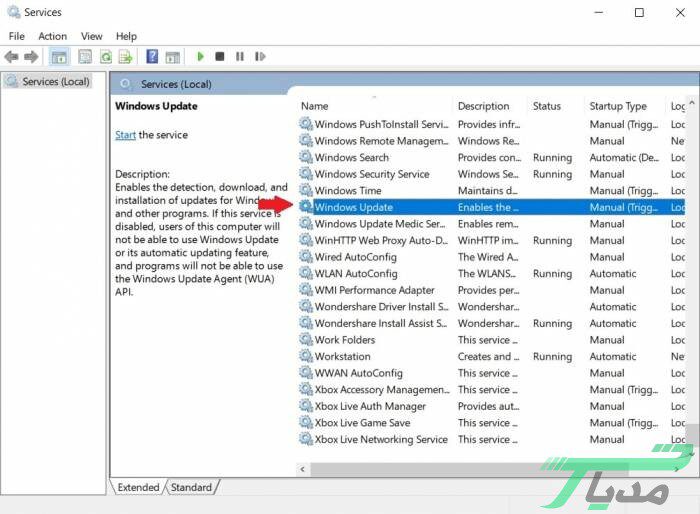Viewport: 700px width, 514px height.
Task: Select the Windows Search service row
Action: tap(351, 157)
